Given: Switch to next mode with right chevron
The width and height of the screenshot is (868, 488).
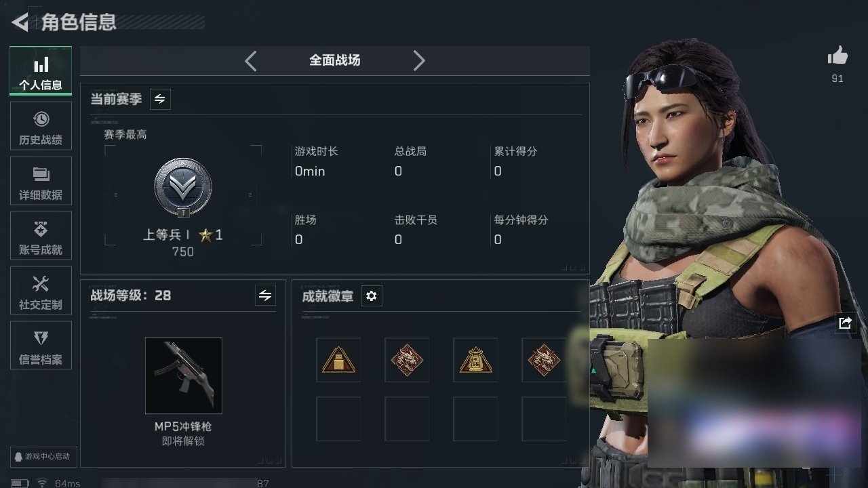Looking at the screenshot, I should (419, 61).
